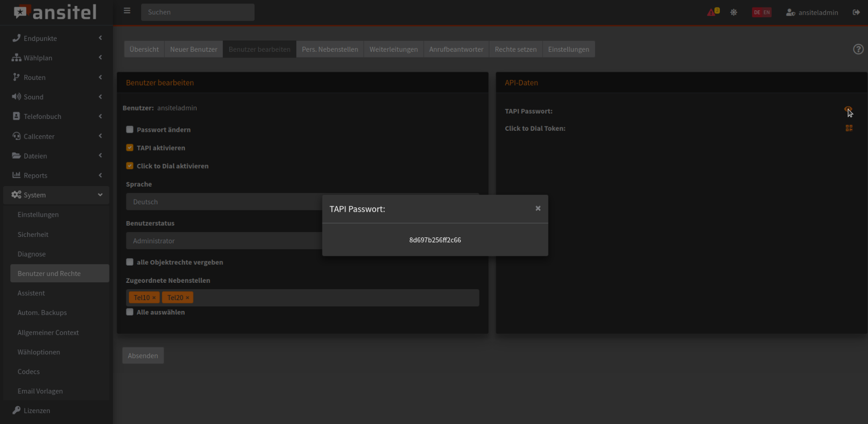The image size is (868, 424).
Task: Toggle Passwort ändern checkbox
Action: click(x=130, y=129)
